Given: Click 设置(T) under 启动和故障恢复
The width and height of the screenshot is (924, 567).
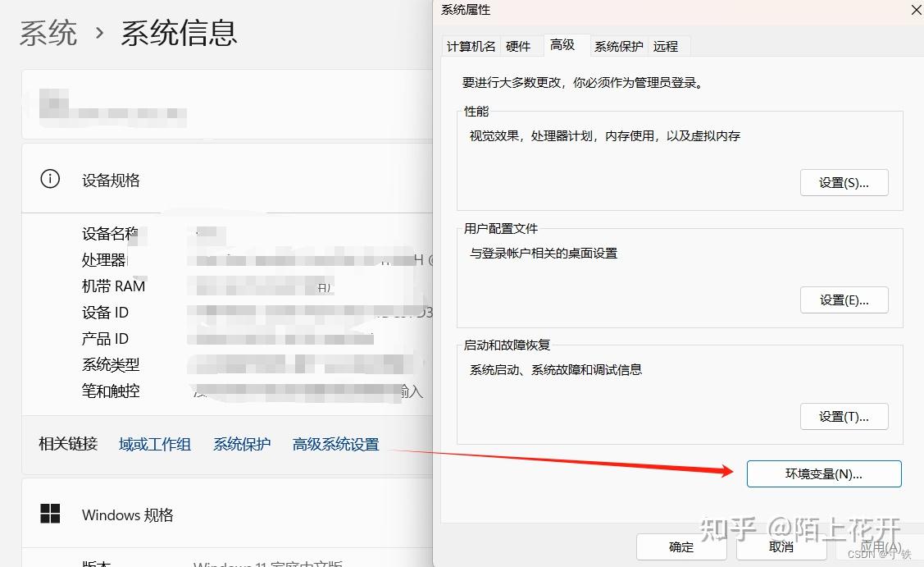Looking at the screenshot, I should point(844,416).
